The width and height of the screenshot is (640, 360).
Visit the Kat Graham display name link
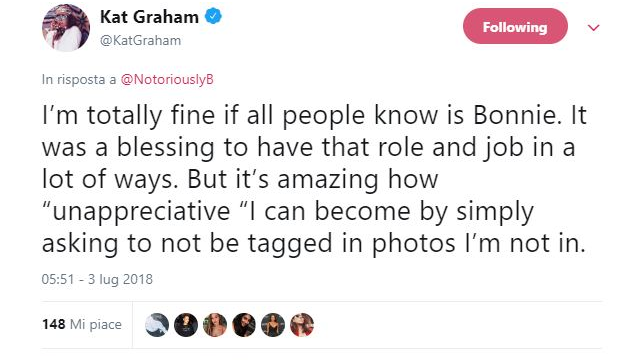click(x=149, y=17)
